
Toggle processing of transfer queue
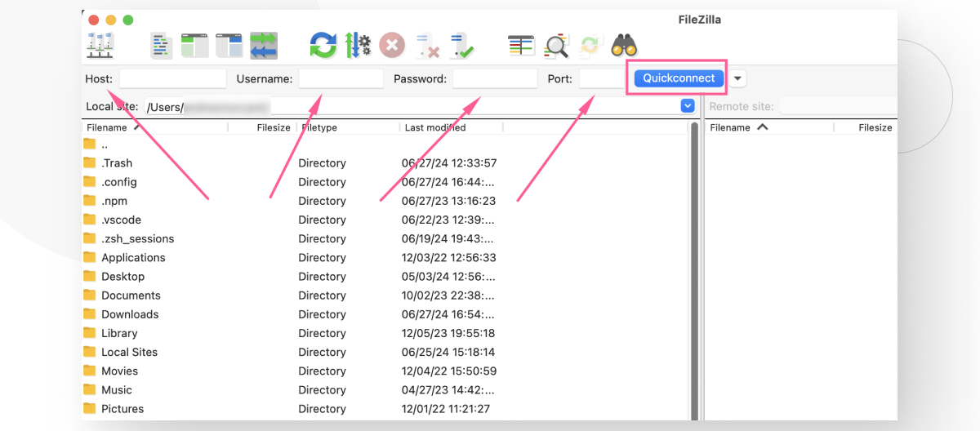tap(358, 45)
